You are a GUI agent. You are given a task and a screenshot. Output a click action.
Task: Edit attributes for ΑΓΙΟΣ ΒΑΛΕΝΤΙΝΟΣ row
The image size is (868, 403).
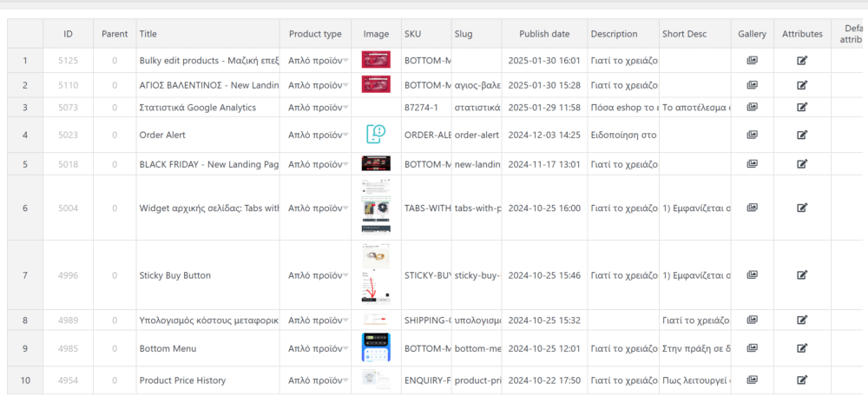pyautogui.click(x=802, y=85)
